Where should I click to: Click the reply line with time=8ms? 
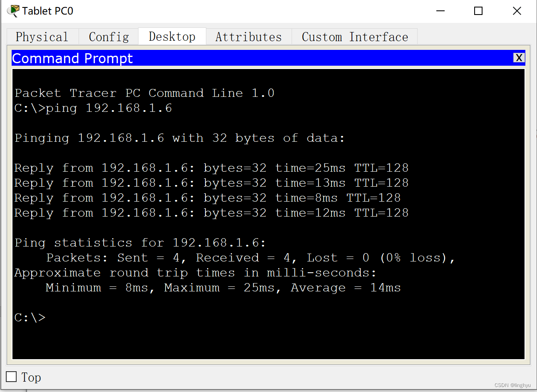(208, 198)
